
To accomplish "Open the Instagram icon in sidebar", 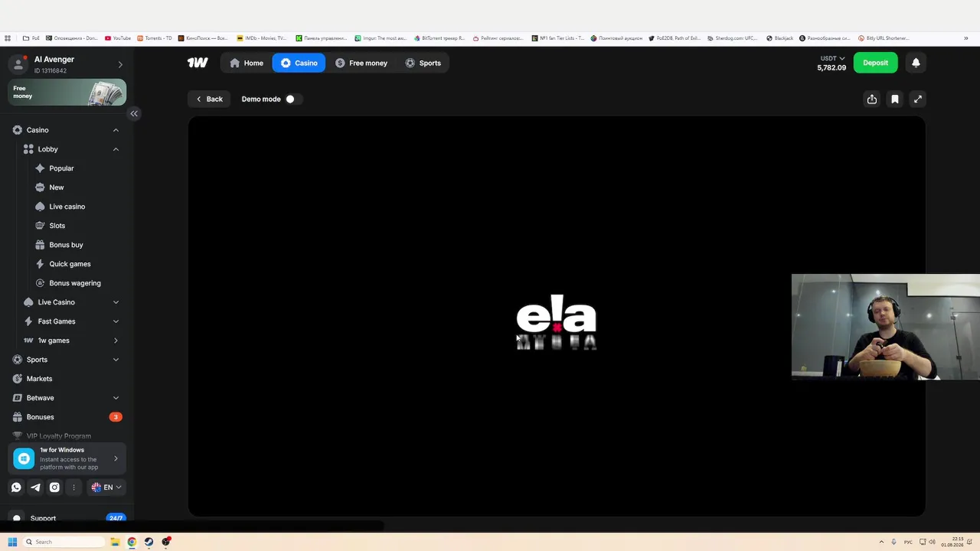I will pyautogui.click(x=54, y=487).
